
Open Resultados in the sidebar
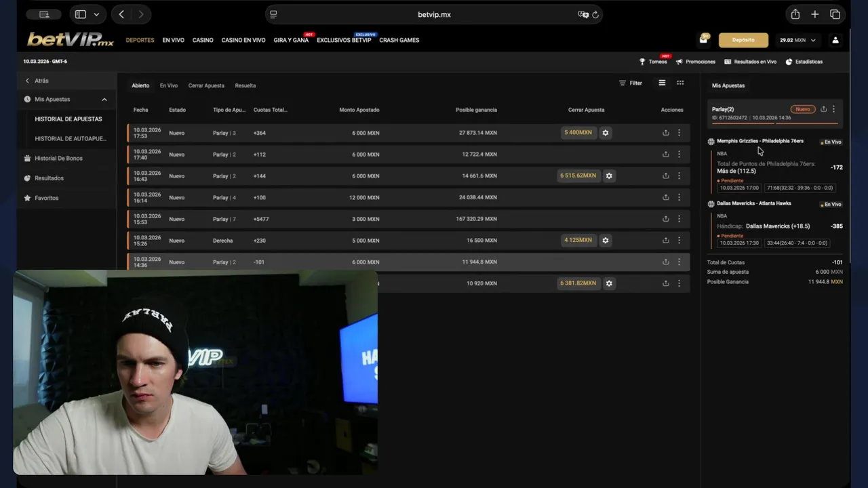pyautogui.click(x=49, y=178)
